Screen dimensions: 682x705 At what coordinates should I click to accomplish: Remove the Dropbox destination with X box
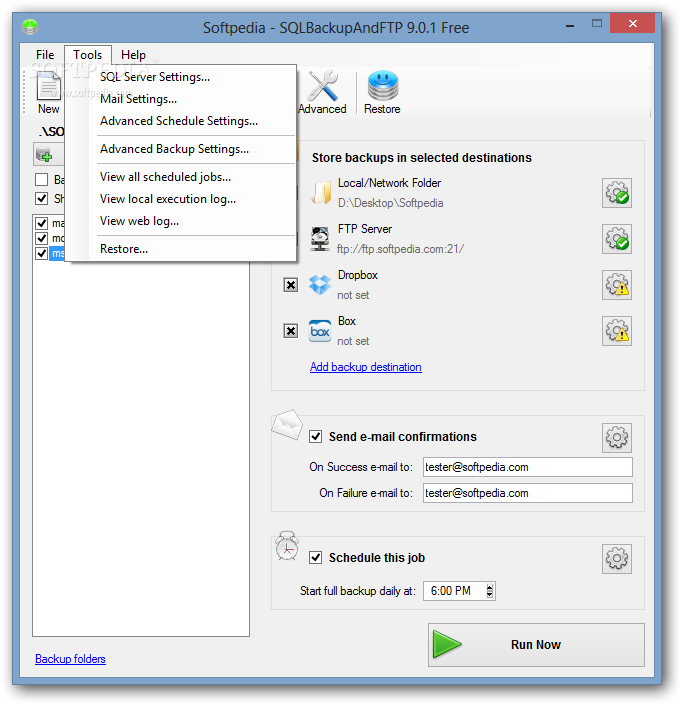[290, 285]
